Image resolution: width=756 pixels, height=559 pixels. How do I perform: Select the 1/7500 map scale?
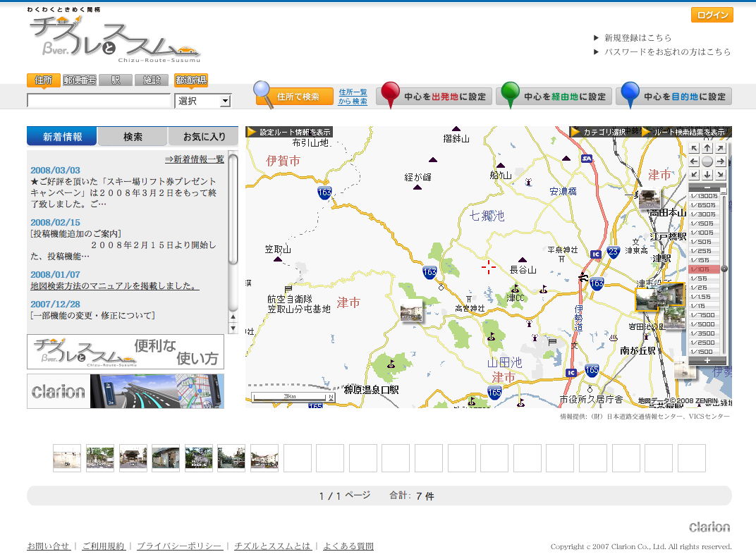(704, 315)
